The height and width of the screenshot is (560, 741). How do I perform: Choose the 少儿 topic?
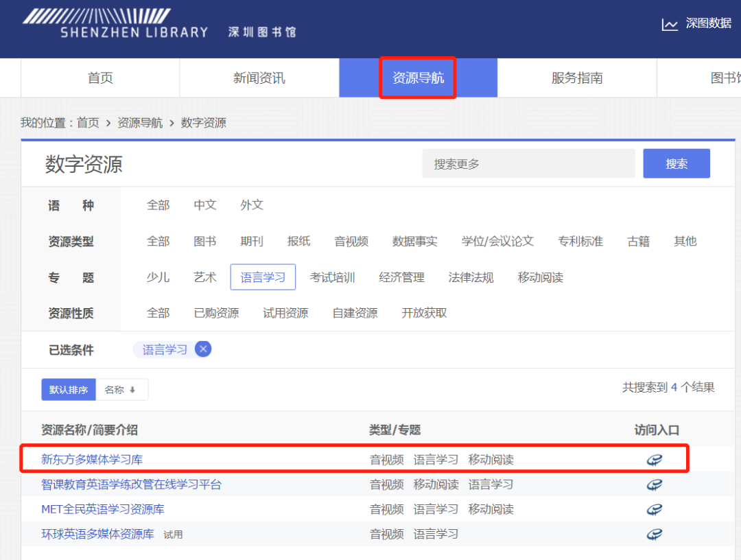tap(158, 277)
